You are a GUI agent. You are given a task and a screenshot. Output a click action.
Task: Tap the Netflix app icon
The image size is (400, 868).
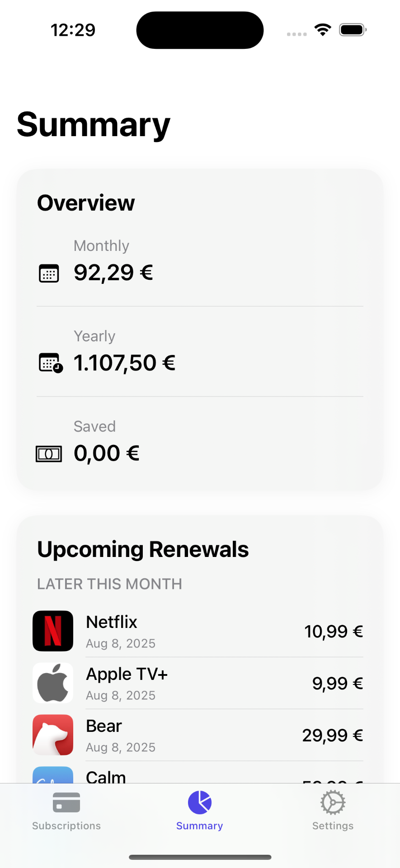53,631
